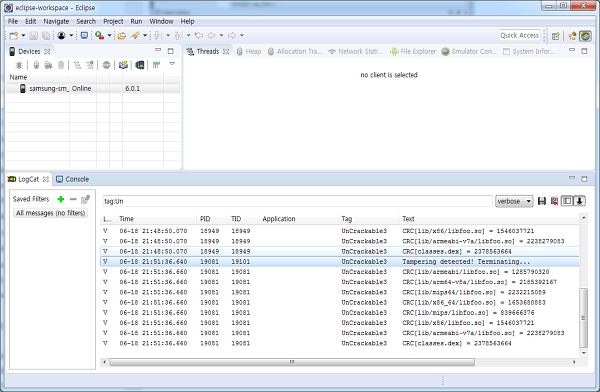Screen dimensions: 600x392
Task: Open the Devices view menu dropdown
Action: [x=172, y=64]
